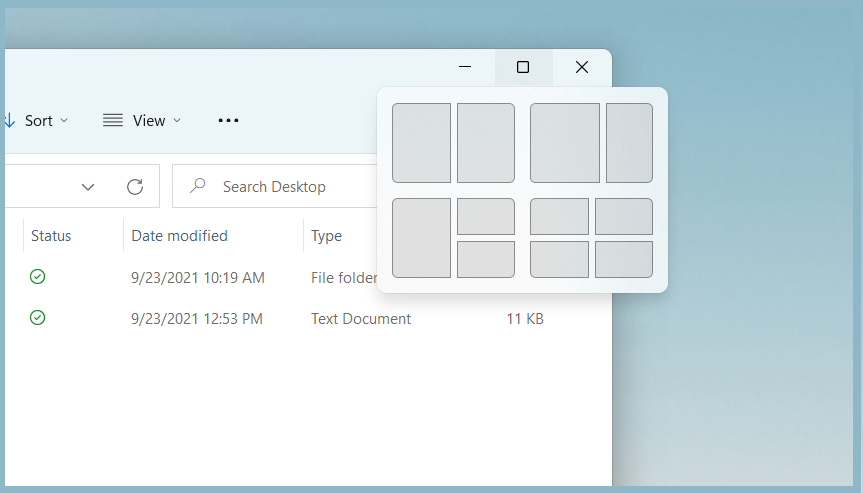
Task: Snap to right half of equal two-column layout
Action: pyautogui.click(x=486, y=143)
